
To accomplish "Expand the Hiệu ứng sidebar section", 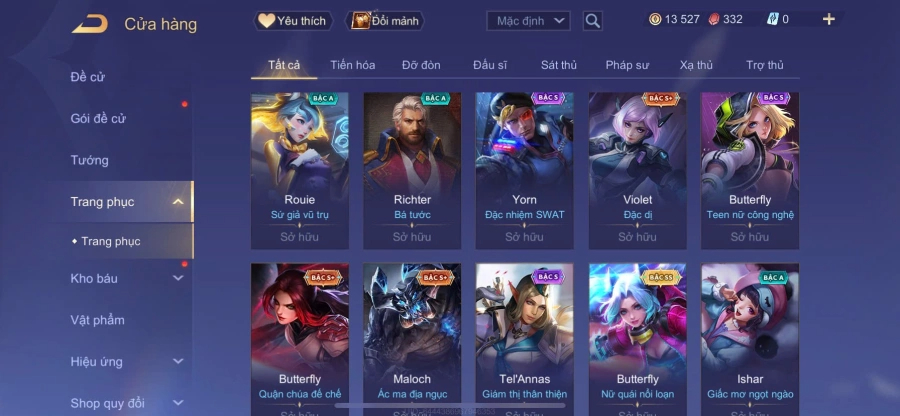I will click(178, 361).
